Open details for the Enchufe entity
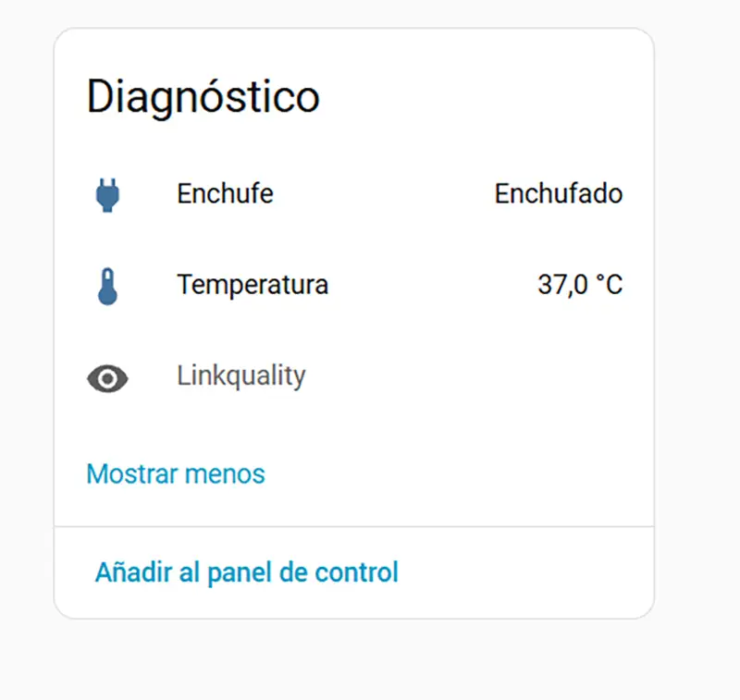This screenshot has height=700, width=740. click(x=225, y=194)
